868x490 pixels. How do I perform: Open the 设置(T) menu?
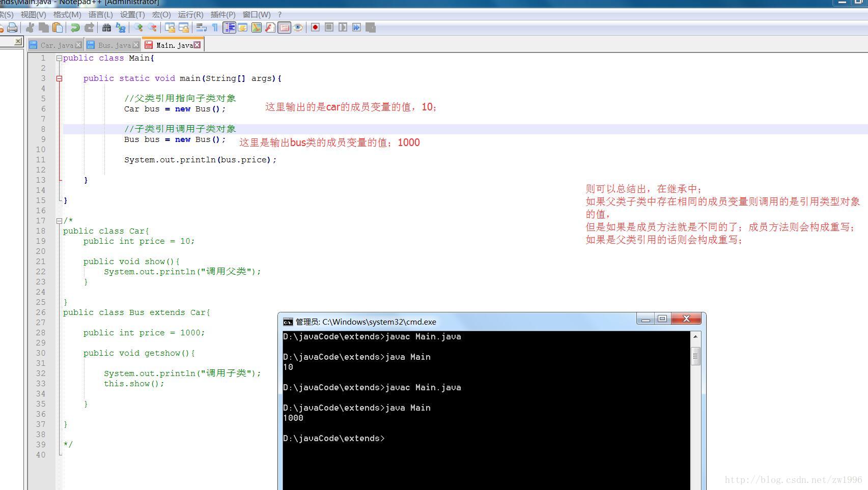point(132,14)
